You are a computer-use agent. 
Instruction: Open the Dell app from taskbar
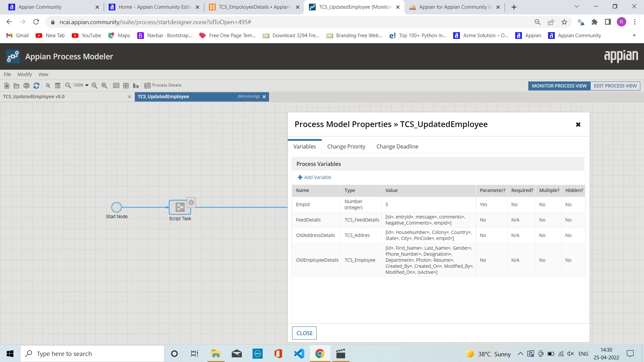(x=257, y=354)
